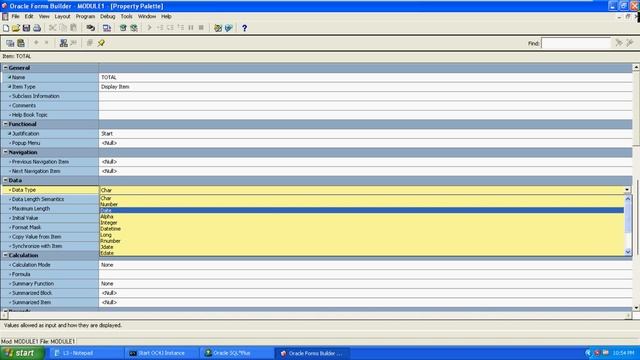Open a file with the folder icon
640x360 pixels.
pos(16,28)
